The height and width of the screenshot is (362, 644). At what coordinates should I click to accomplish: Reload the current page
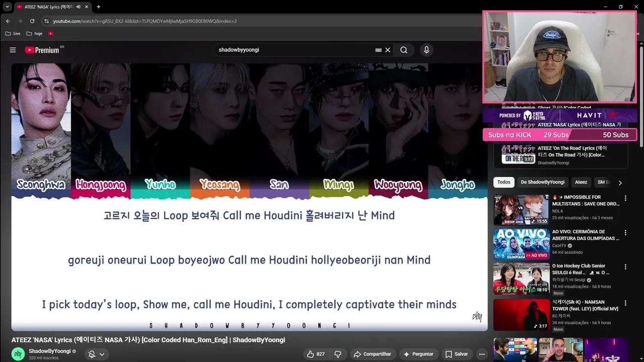(32, 21)
